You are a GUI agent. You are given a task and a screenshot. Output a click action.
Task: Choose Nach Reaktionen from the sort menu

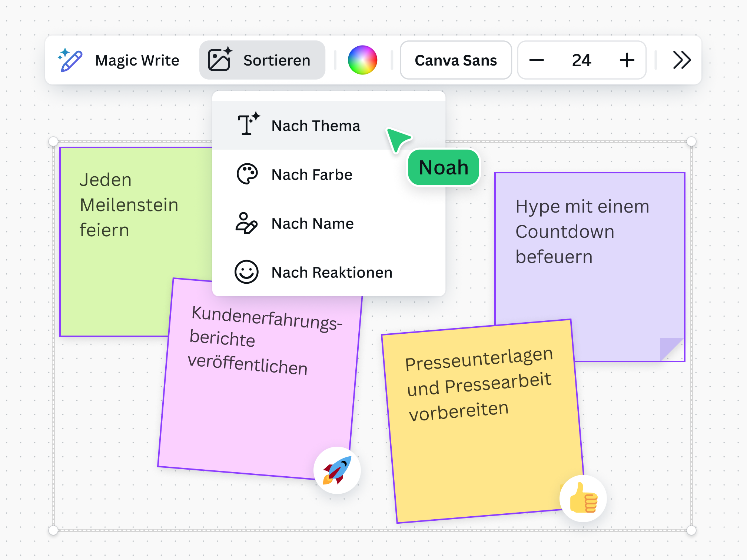point(332,272)
